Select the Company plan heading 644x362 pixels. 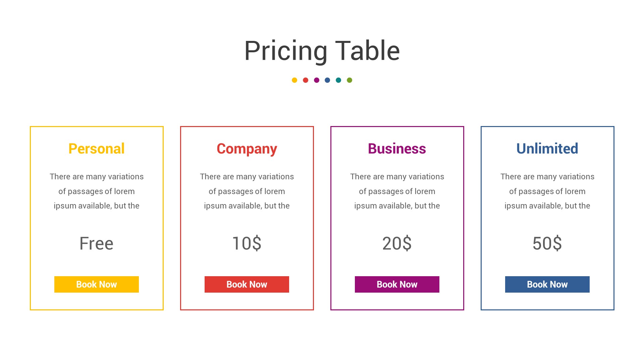[x=247, y=148]
